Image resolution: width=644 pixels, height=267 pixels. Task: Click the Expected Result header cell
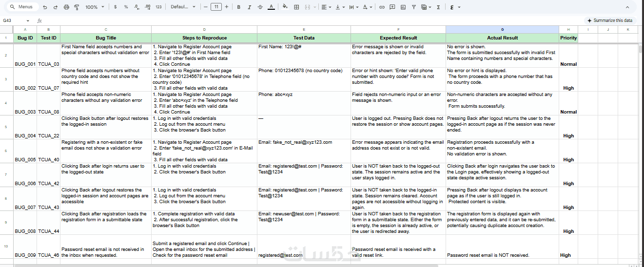398,38
